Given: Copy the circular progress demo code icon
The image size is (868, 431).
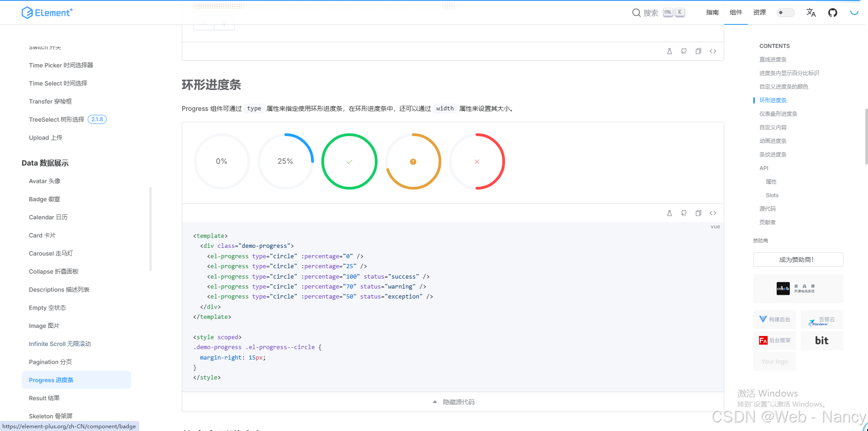Looking at the screenshot, I should 698,213.
